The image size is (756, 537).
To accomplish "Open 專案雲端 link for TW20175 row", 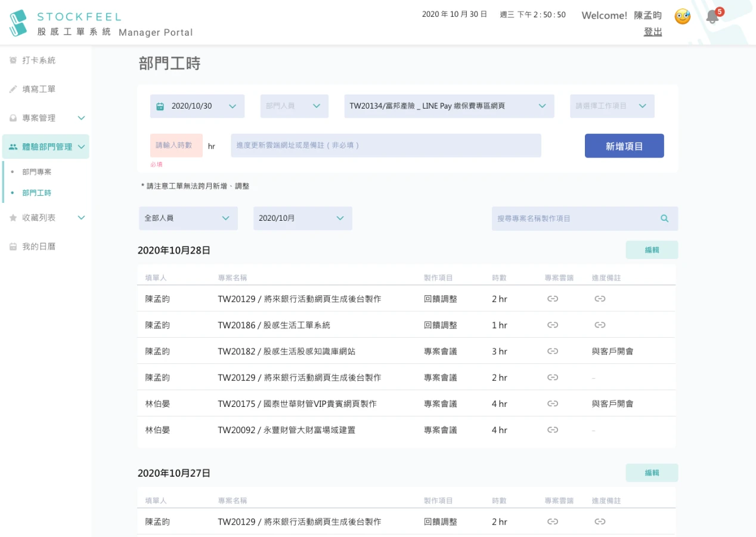I will [x=553, y=404].
